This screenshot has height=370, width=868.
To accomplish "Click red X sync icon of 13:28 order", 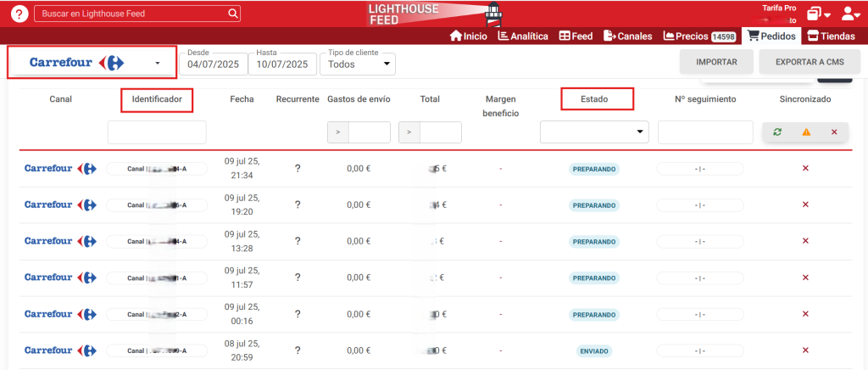I will 805,240.
